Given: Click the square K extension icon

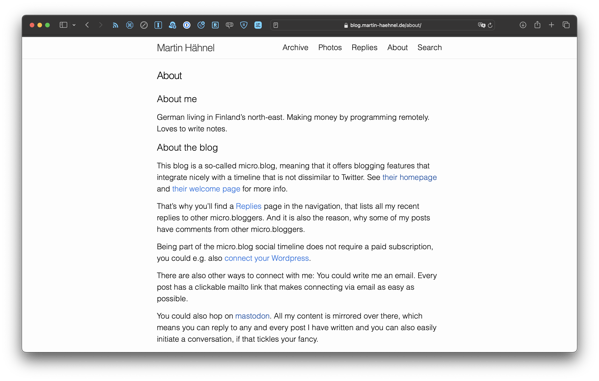Looking at the screenshot, I should (x=215, y=25).
